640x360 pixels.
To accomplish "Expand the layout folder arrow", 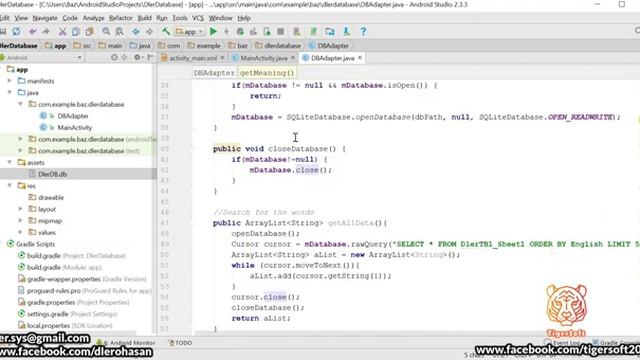I will 20,209.
